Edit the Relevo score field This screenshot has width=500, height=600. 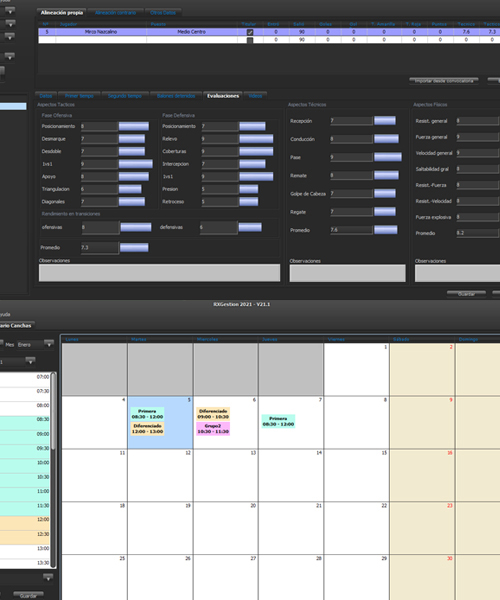220,139
